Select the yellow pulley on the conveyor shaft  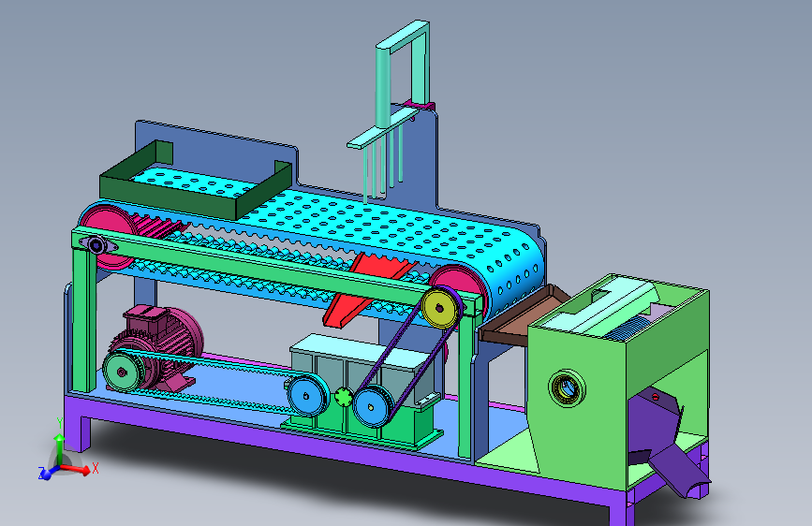[439, 308]
